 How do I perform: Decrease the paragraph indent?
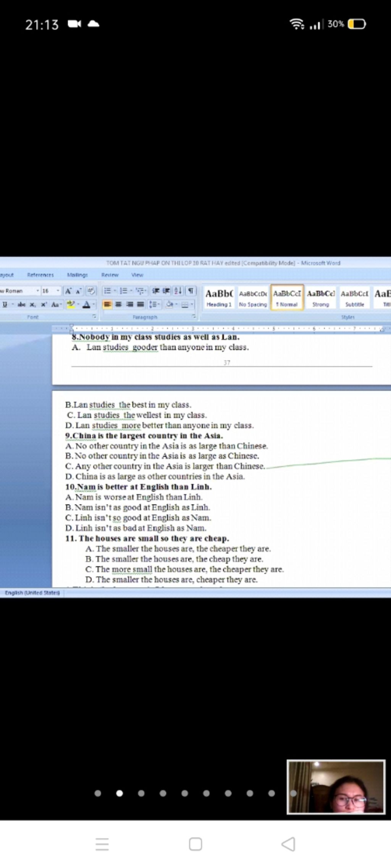pos(155,291)
